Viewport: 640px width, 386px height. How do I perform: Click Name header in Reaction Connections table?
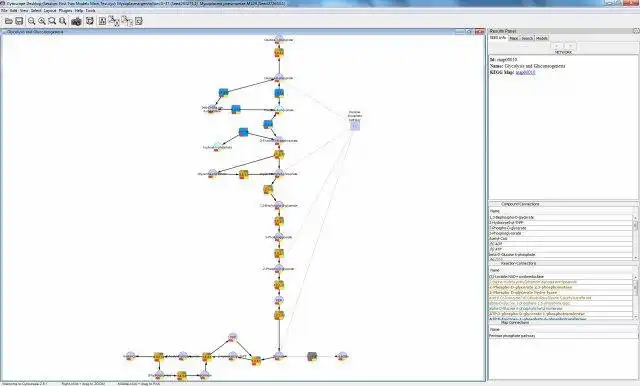tap(561, 271)
